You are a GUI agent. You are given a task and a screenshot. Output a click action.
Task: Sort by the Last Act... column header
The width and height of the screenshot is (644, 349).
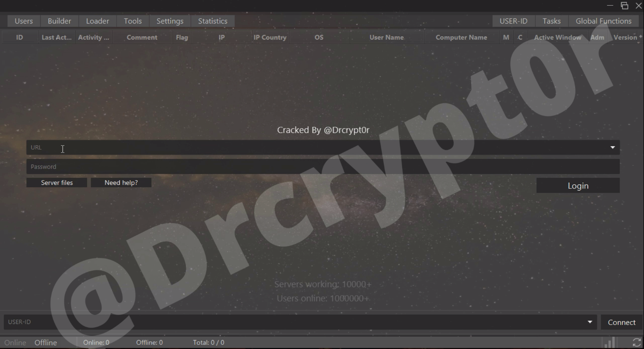[57, 37]
